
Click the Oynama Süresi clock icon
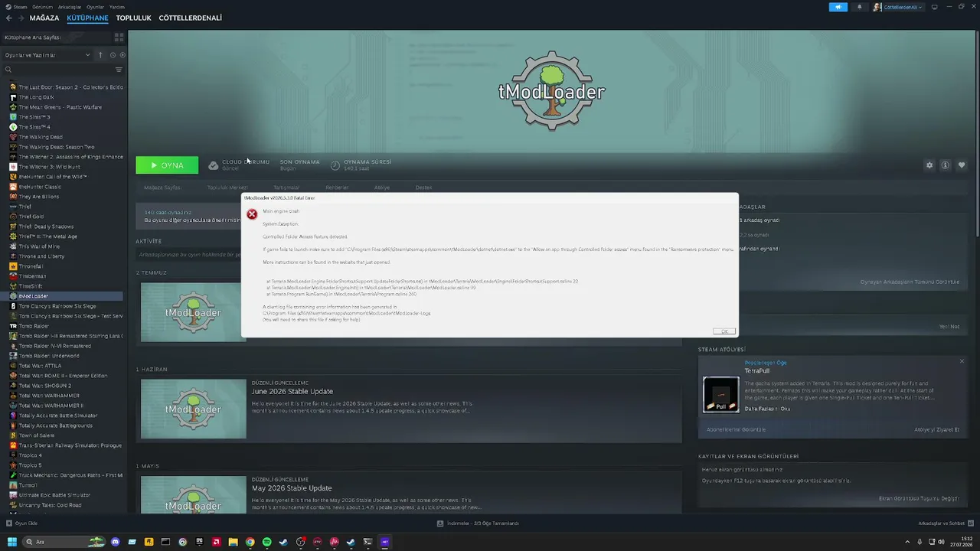click(335, 165)
